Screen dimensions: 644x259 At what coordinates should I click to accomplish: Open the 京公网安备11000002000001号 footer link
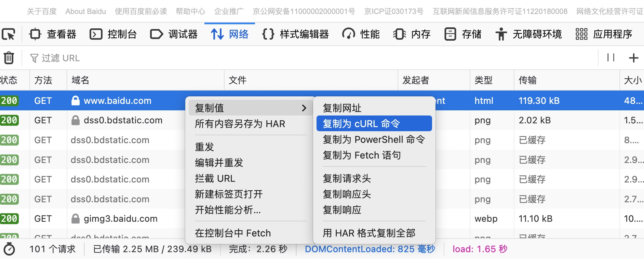click(304, 12)
